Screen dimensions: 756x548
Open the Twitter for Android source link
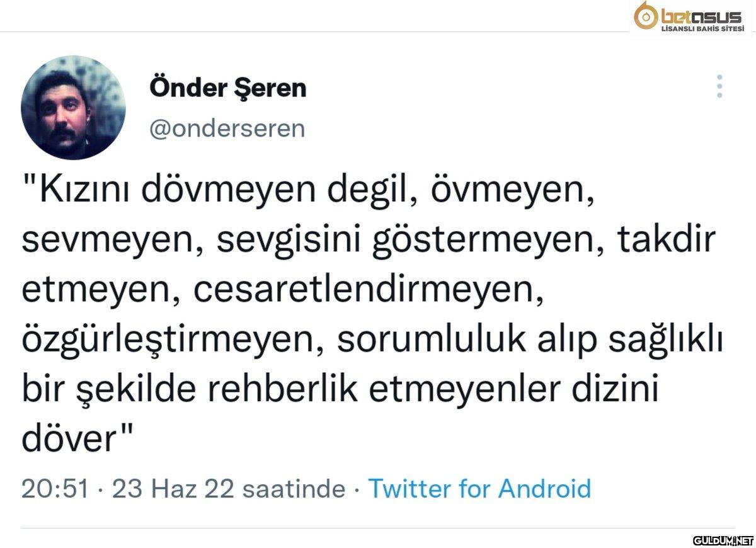479,489
